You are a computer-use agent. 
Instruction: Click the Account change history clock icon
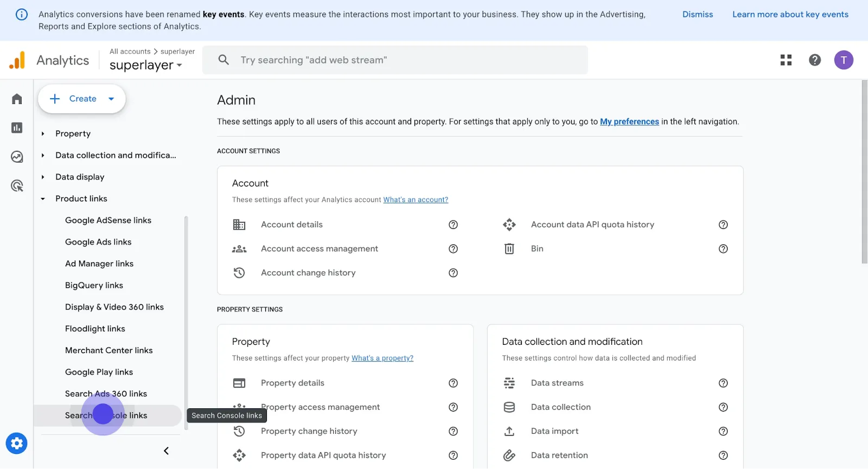(239, 273)
